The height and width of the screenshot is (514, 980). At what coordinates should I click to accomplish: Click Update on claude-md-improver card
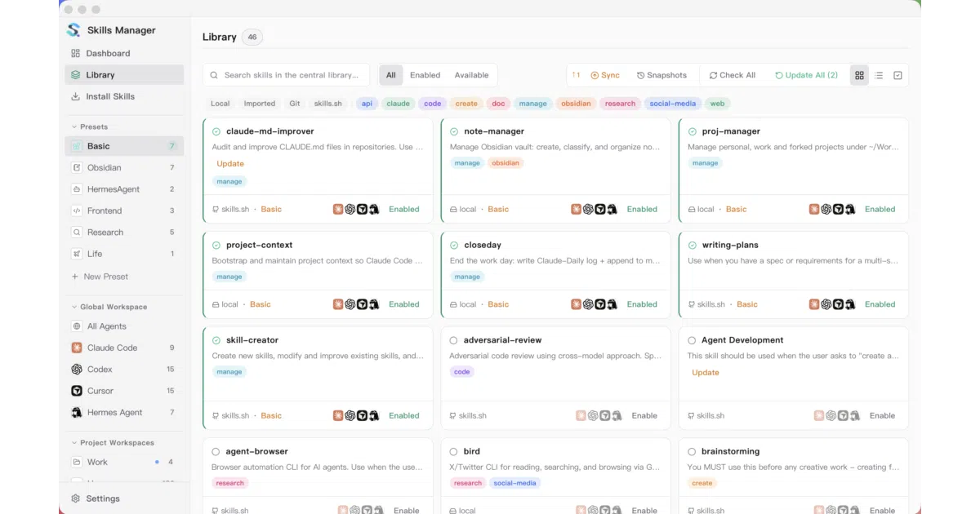point(230,164)
